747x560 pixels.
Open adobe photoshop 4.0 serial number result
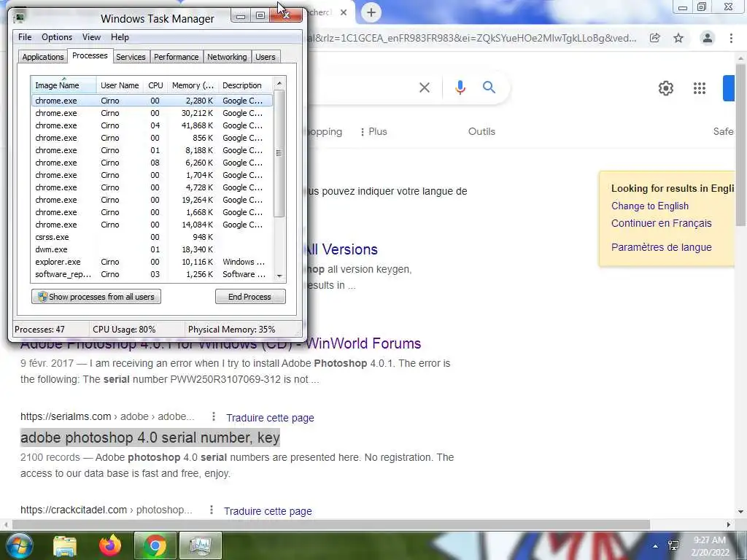(150, 437)
